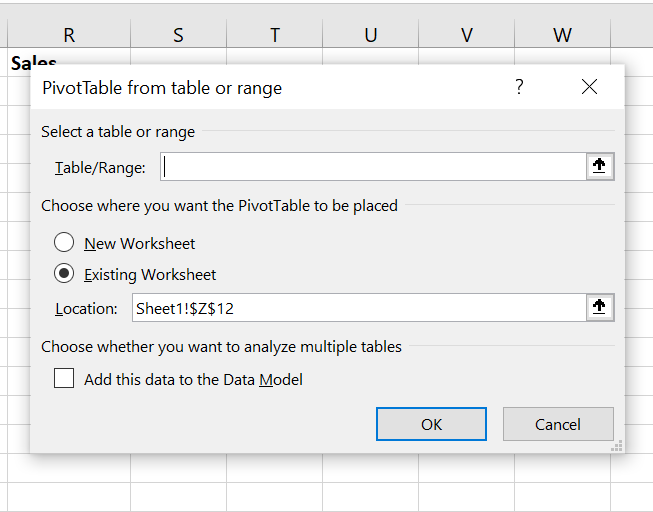653x512 pixels.
Task: Click inside the Table/Range input field
Action: tap(370, 167)
